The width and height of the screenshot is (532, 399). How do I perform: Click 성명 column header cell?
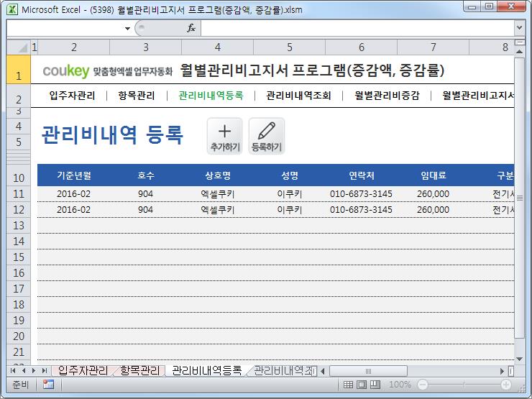click(290, 175)
